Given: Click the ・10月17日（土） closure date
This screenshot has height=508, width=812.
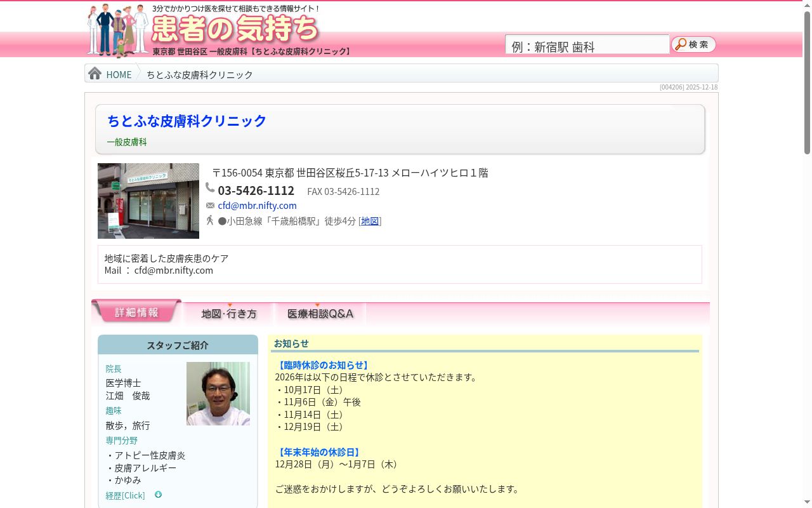Looking at the screenshot, I should tap(311, 390).
